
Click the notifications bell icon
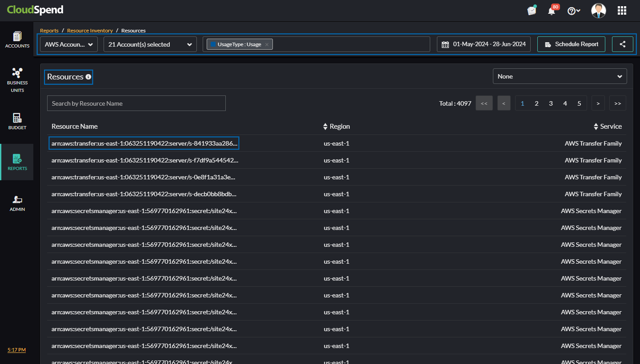[552, 11]
